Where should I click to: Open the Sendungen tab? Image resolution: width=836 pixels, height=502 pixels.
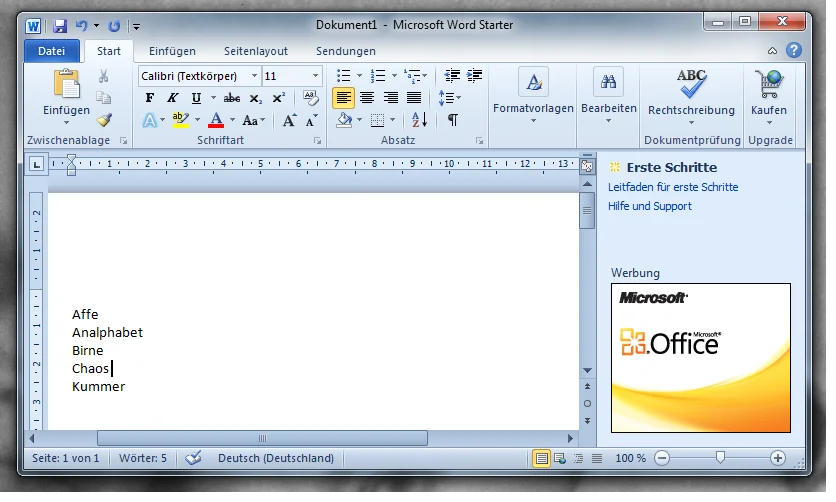pos(345,51)
